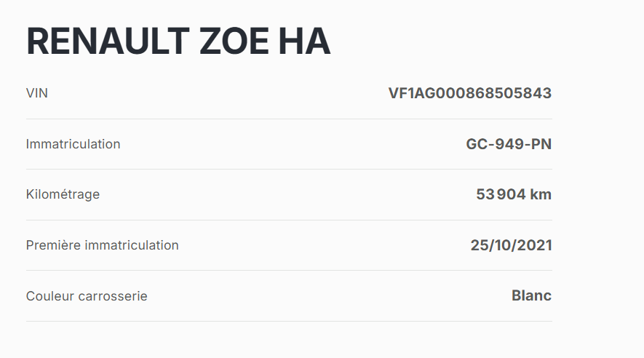Select the VIN number VF1AG000868505843

coord(469,93)
